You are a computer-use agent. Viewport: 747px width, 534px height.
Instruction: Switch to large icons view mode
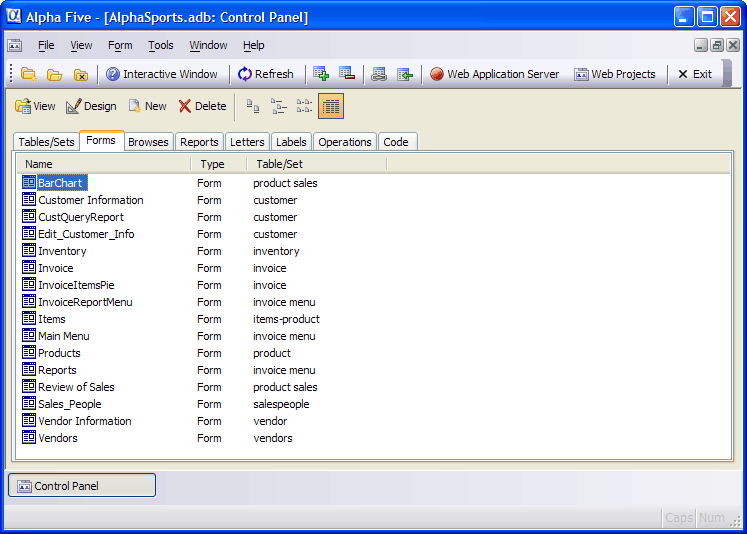253,106
